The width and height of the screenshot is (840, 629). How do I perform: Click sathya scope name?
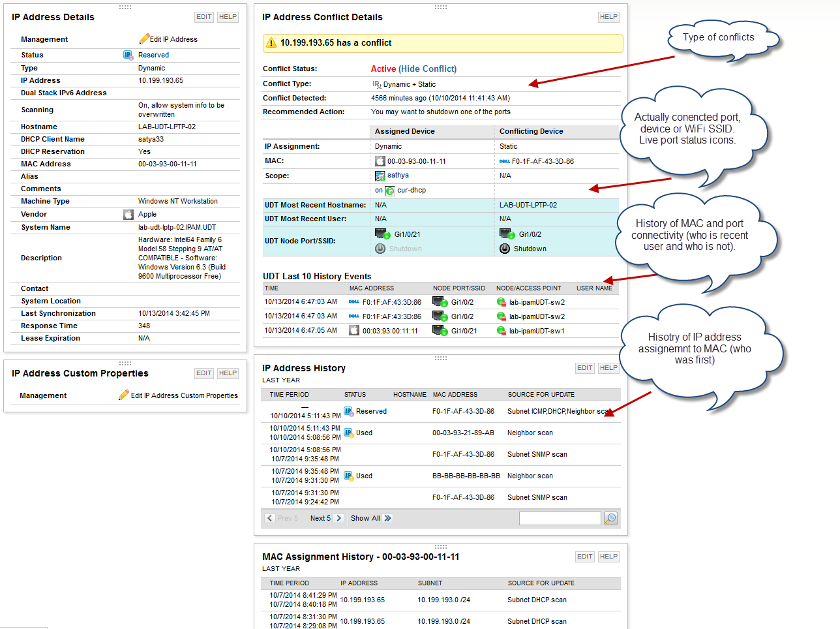398,176
